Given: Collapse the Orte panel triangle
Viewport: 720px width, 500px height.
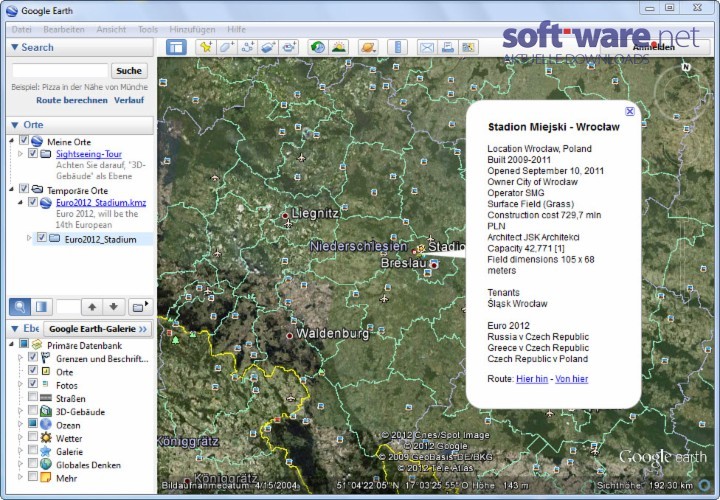Looking at the screenshot, I should point(14,124).
